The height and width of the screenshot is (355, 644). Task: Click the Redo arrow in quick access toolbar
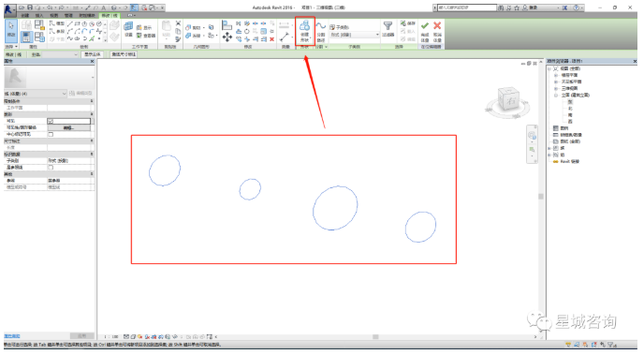[61, 7]
